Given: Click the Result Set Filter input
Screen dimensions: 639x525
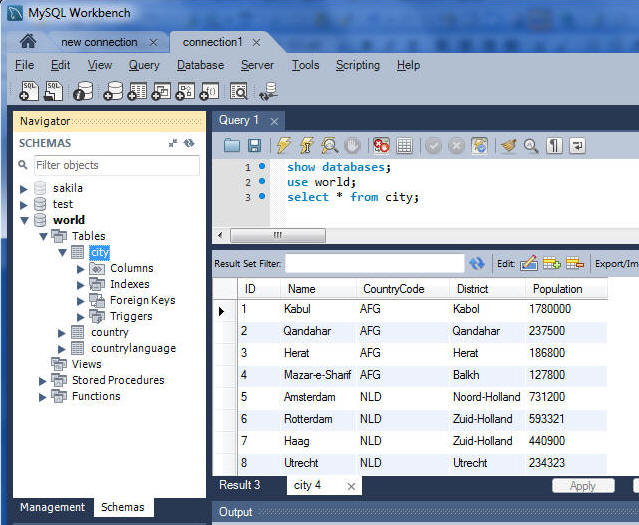Looking at the screenshot, I should (375, 263).
